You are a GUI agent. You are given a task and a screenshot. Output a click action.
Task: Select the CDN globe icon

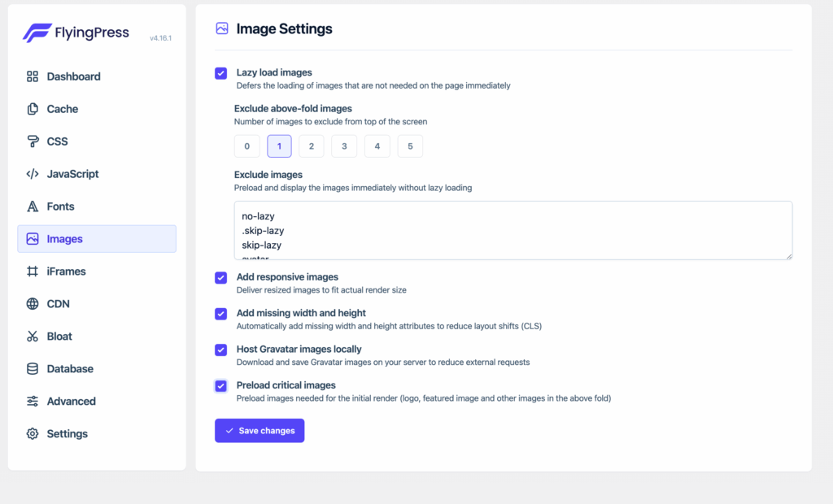click(31, 303)
